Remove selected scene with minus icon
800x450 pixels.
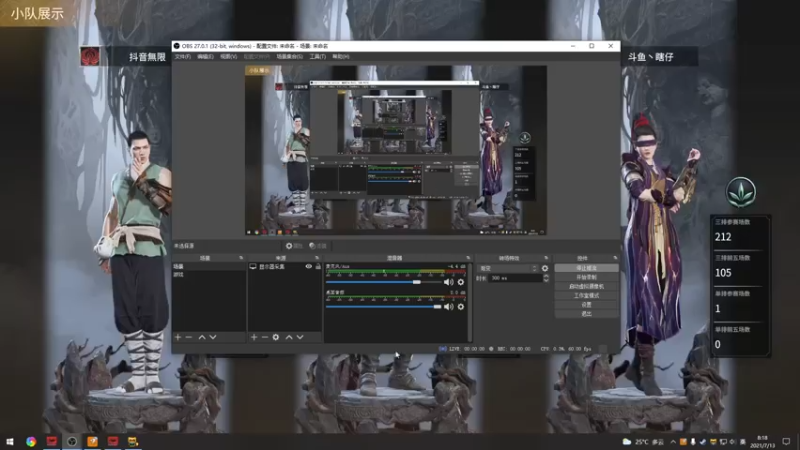[189, 337]
